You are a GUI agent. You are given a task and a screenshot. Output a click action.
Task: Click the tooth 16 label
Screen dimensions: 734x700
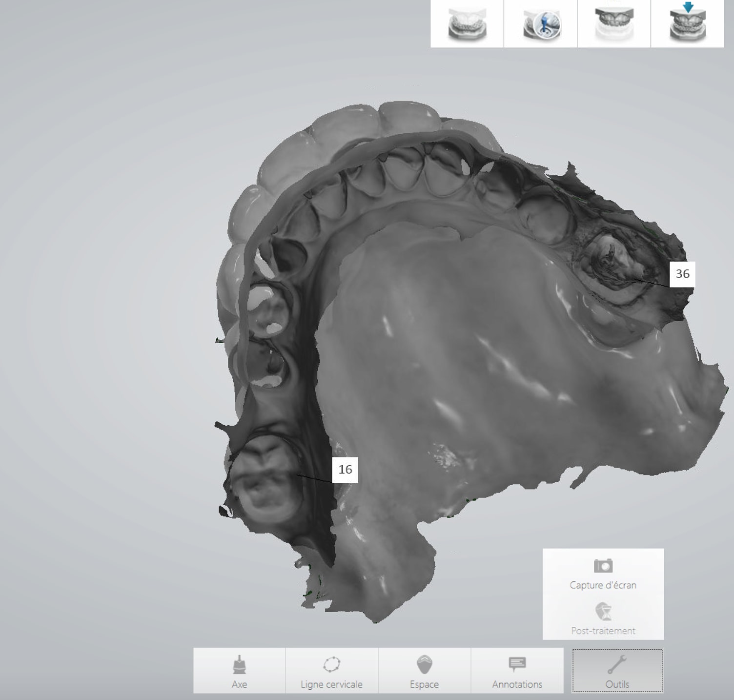(345, 470)
